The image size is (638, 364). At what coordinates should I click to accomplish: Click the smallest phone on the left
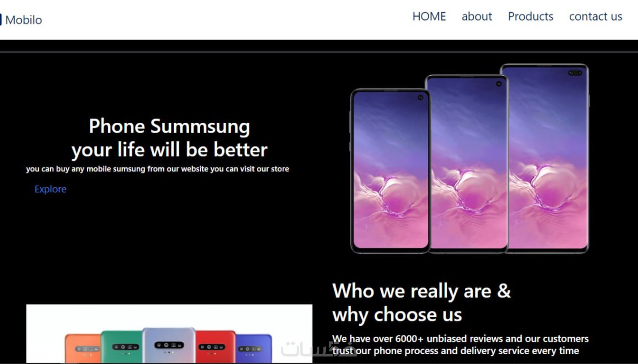[390, 171]
